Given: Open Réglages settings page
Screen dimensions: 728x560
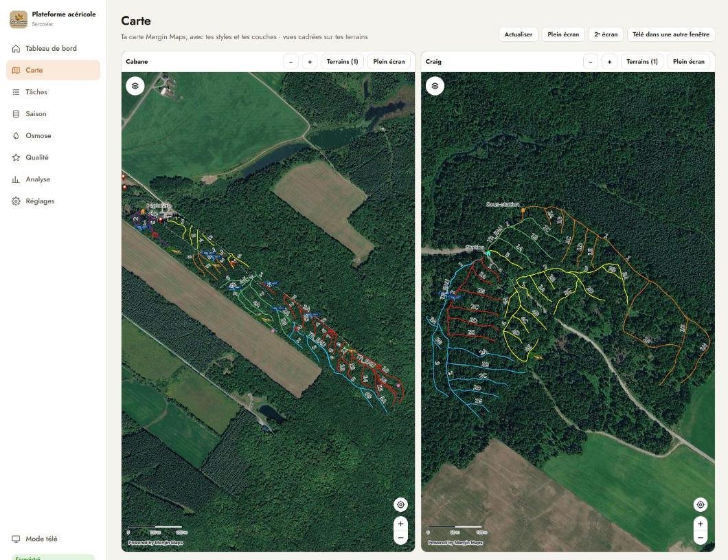Looking at the screenshot, I should 53,201.
